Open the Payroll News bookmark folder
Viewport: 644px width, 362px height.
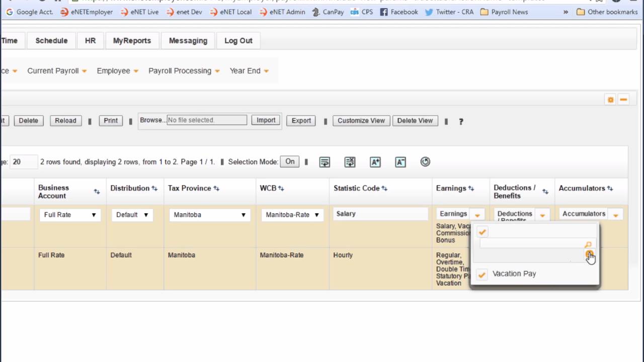[x=504, y=12]
